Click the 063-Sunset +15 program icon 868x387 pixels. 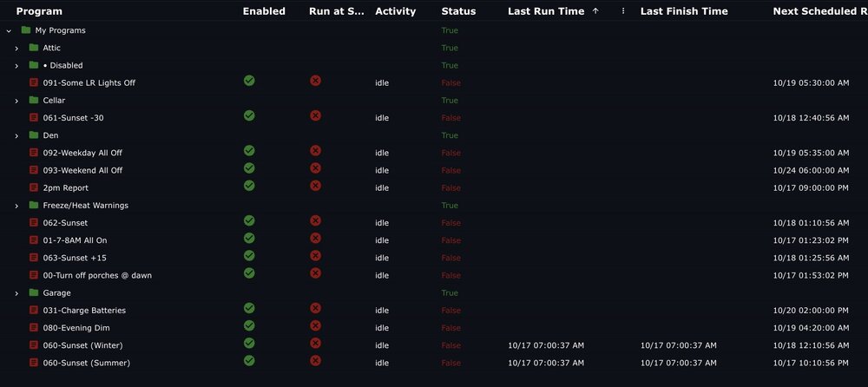pos(34,258)
